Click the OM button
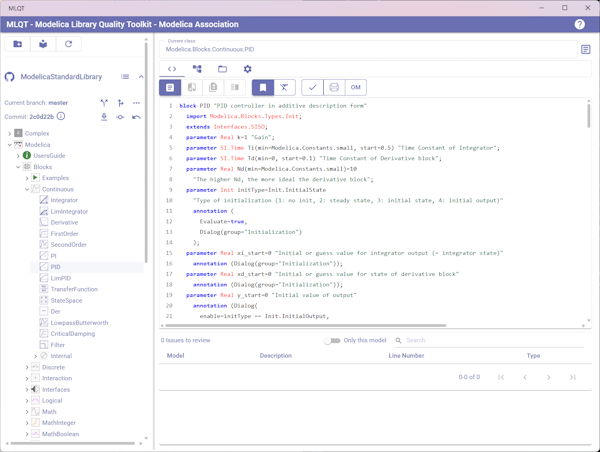Image resolution: width=600 pixels, height=452 pixels. coord(355,88)
